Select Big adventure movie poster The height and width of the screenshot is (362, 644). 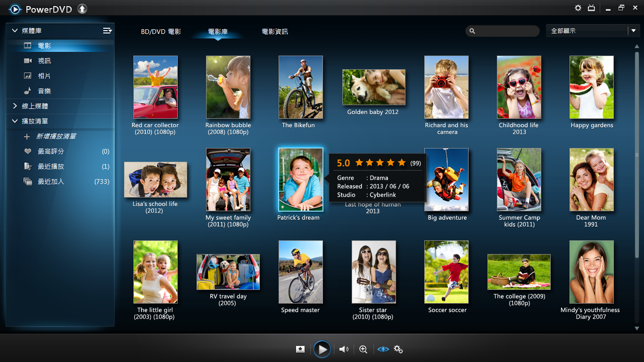(x=446, y=180)
